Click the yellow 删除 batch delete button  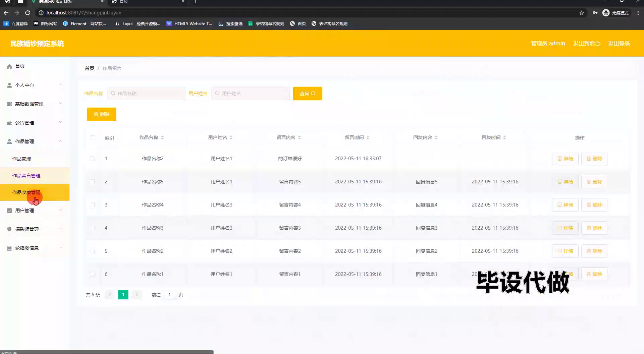(x=102, y=114)
